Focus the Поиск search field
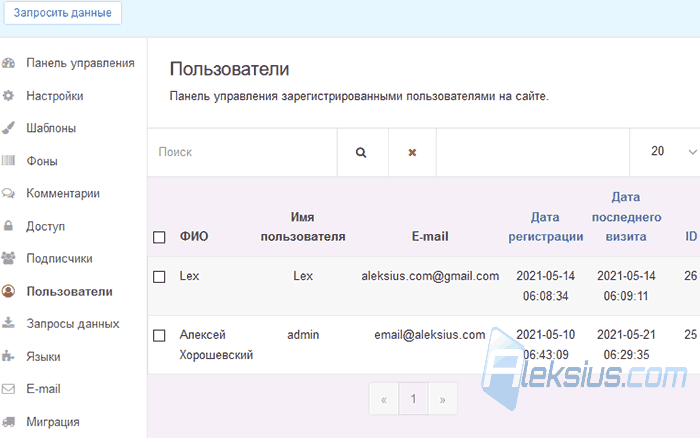The image size is (700, 438). click(242, 152)
